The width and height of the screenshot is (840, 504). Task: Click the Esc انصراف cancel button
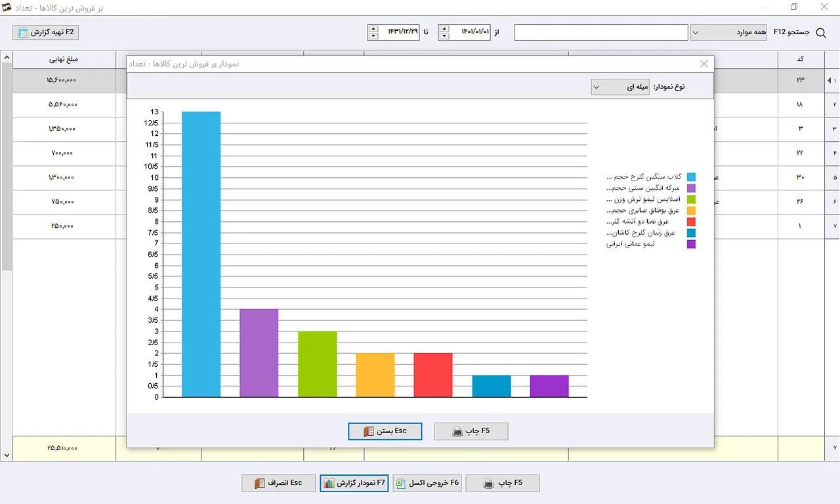click(x=279, y=483)
